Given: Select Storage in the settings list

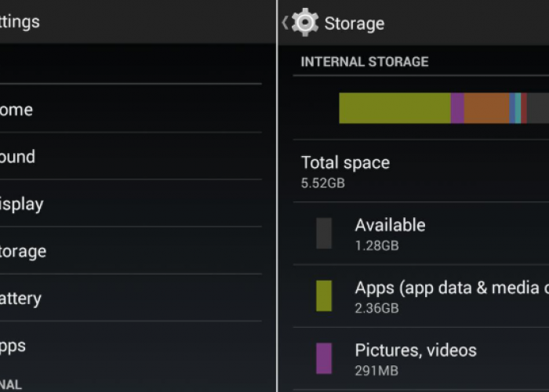Looking at the screenshot, I should pos(23,251).
